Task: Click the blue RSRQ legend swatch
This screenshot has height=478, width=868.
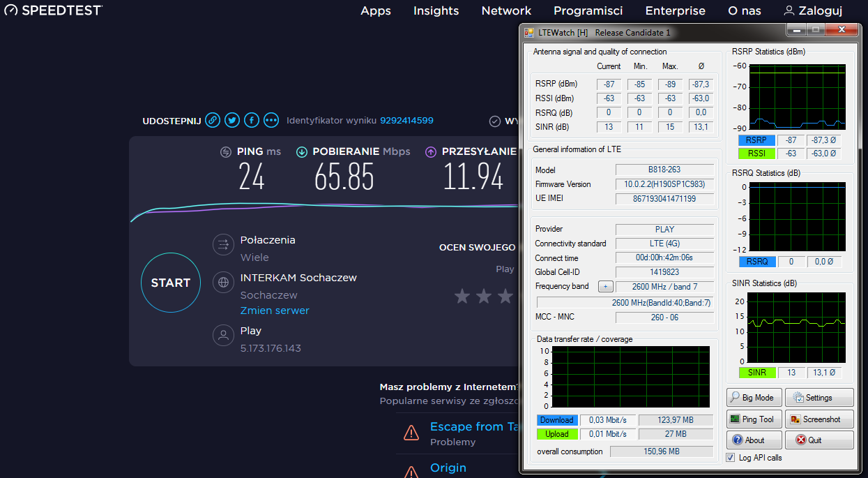Action: coord(756,262)
